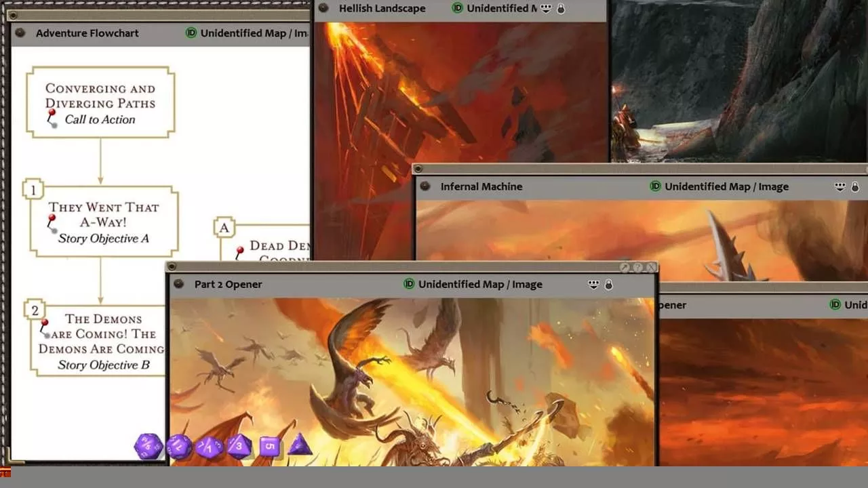Click 'The Demons Are Coming!' heading text

[102, 333]
